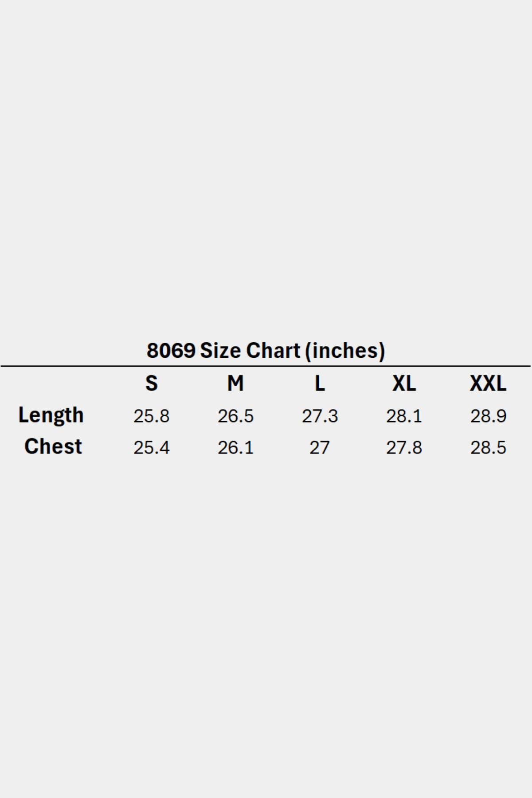Viewport: 532px width, 798px height.
Task: Click Length value 26.5 for size M
Action: tap(235, 416)
